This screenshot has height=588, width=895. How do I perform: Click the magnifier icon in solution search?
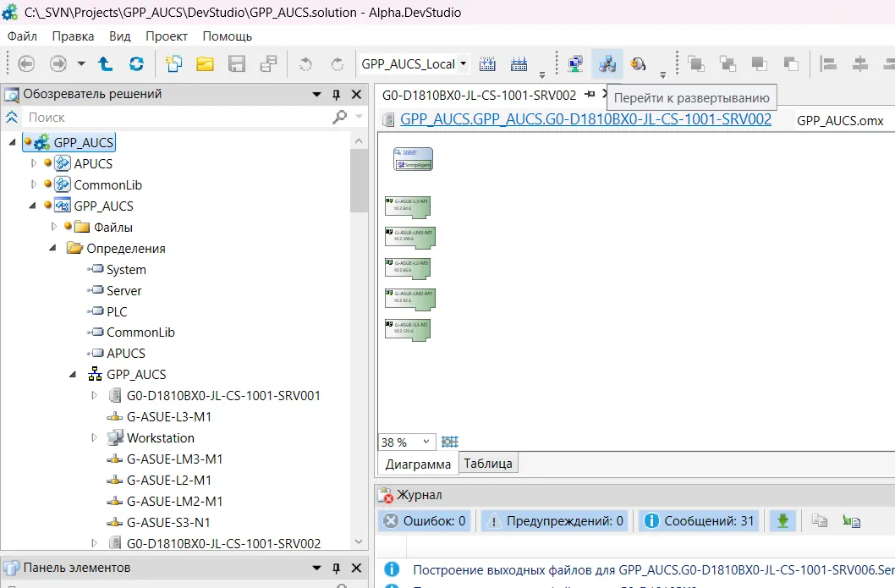339,117
